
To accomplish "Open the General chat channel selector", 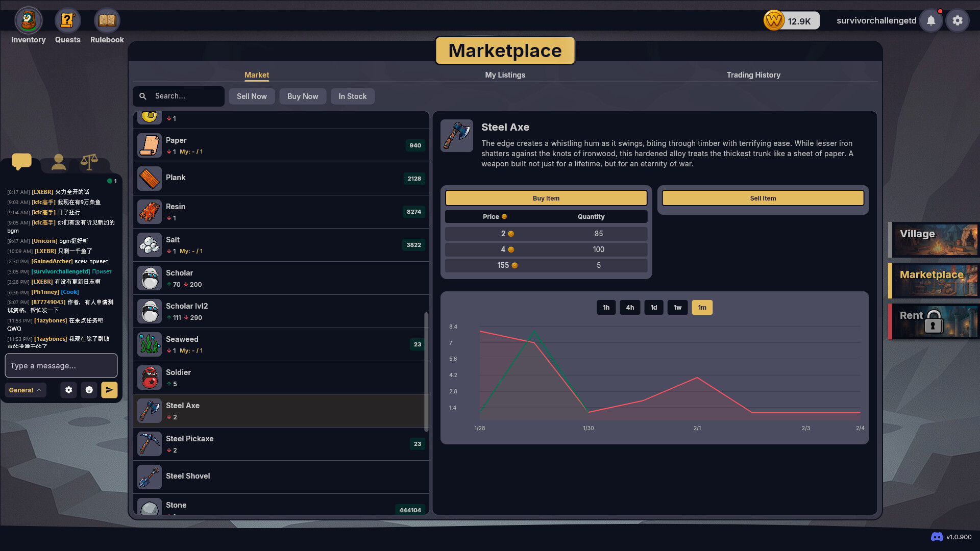I will 25,390.
